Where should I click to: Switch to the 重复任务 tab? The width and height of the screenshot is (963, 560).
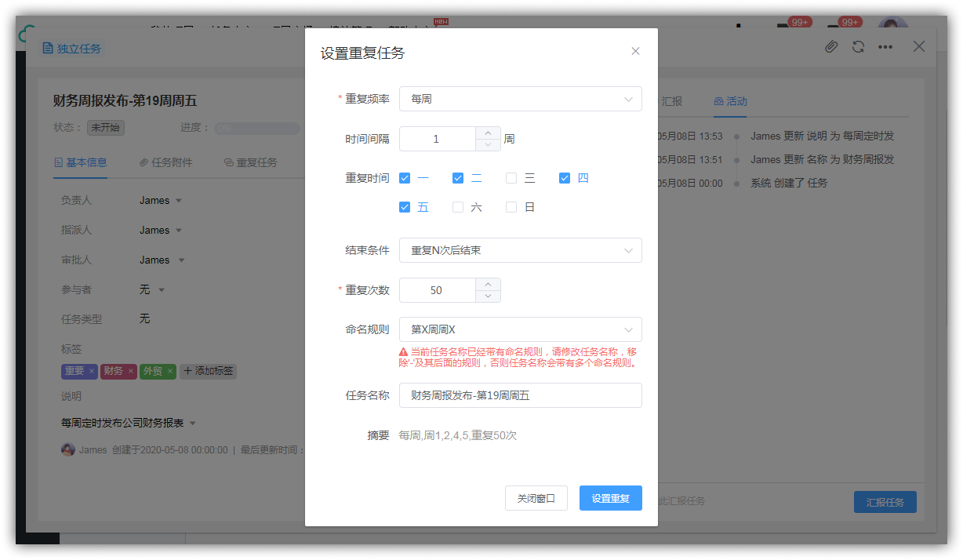[251, 162]
